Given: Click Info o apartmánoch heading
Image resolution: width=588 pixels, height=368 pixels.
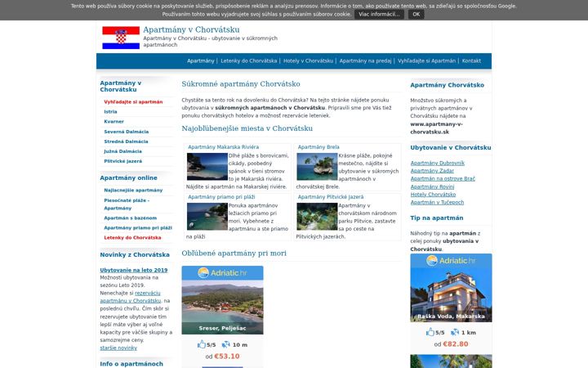Looking at the screenshot, I should click(131, 364).
